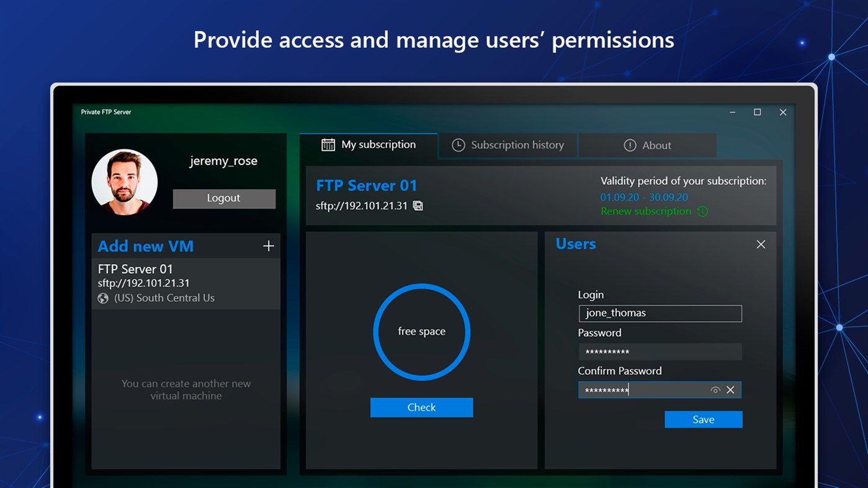Screen dimensions: 868x488
Task: Select the Login field containing jone_thomas
Action: [x=660, y=313]
